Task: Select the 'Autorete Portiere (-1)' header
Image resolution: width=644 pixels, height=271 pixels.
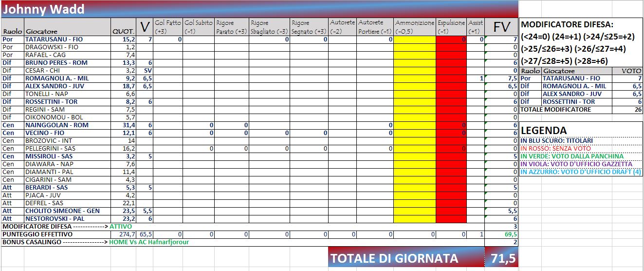Action: pos(375,27)
